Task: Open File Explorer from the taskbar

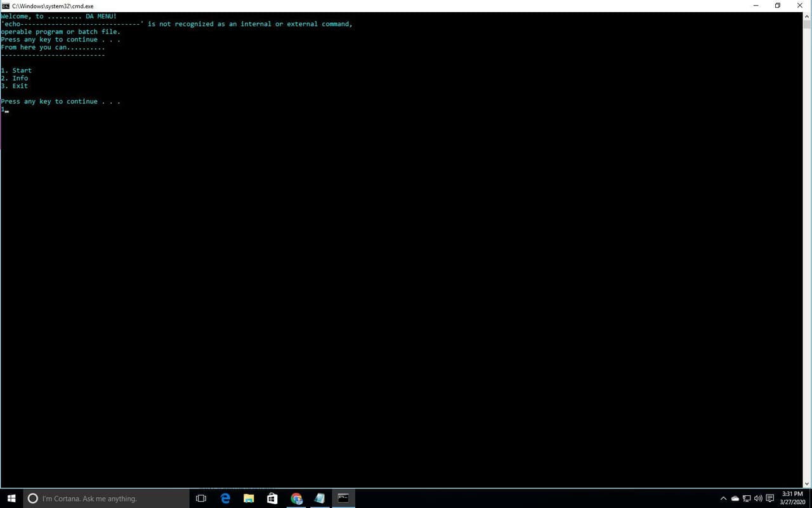Action: pyautogui.click(x=249, y=498)
